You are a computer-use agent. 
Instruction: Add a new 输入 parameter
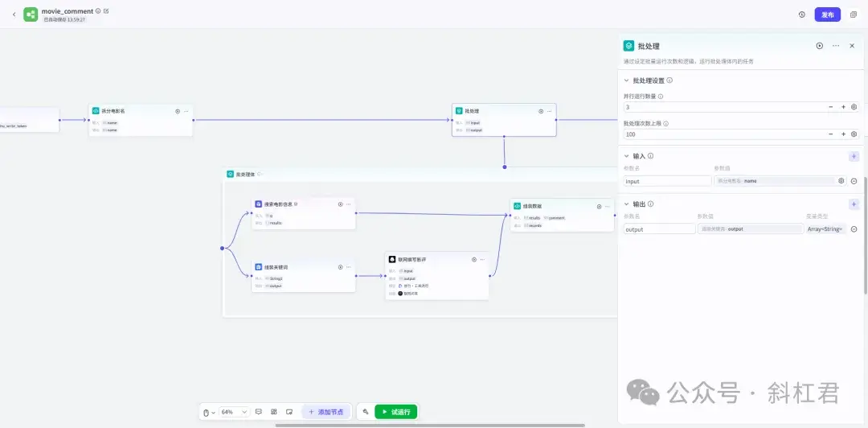tap(854, 156)
